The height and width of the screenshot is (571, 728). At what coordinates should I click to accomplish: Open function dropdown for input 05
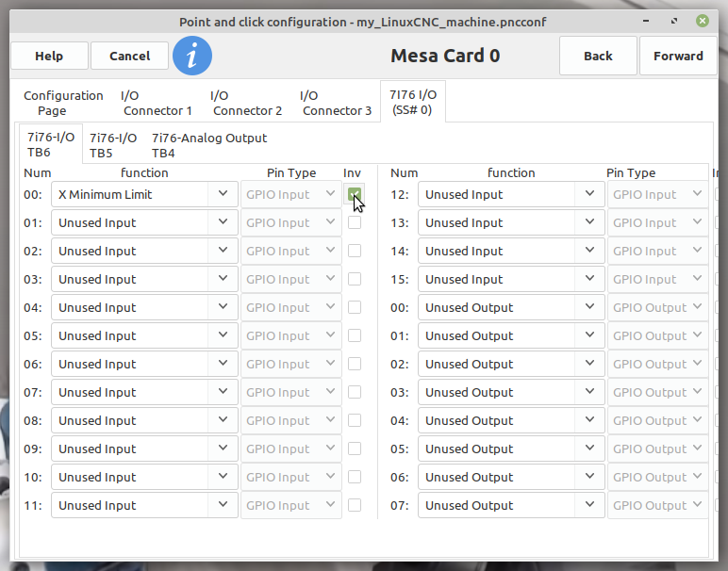pos(144,335)
